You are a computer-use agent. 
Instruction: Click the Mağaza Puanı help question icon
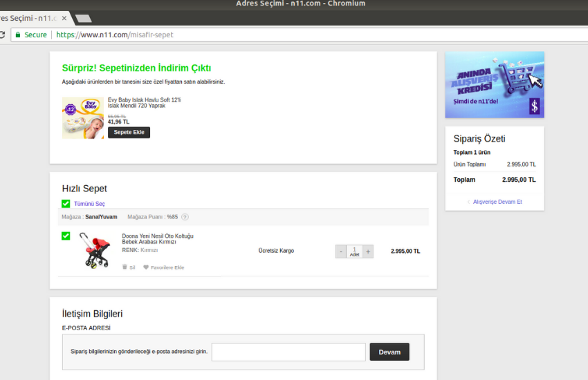(x=185, y=217)
